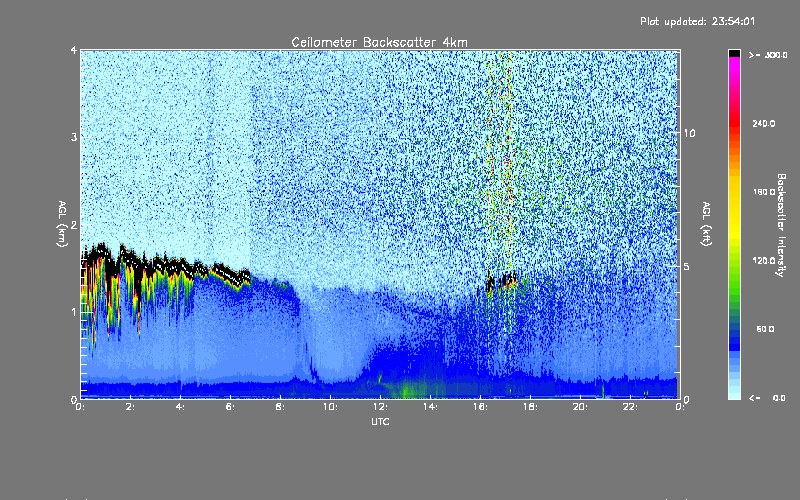
Task: Click the '18:' UTC time tick
Action: point(531,407)
